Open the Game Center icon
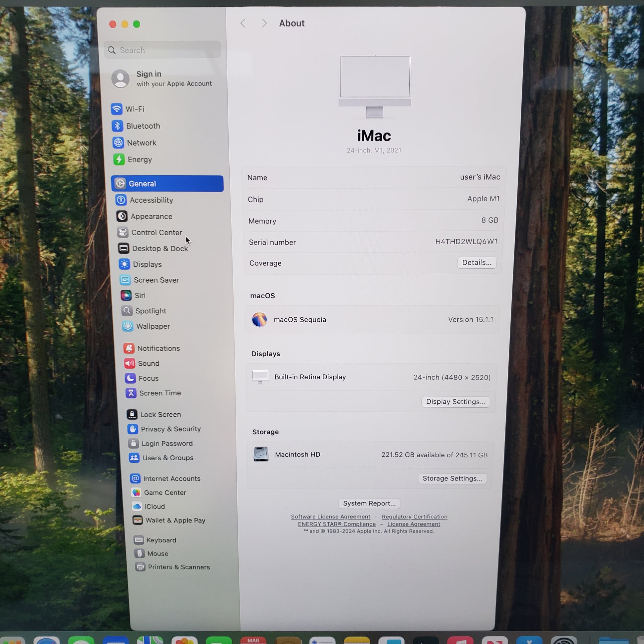Image resolution: width=644 pixels, height=644 pixels. click(x=136, y=493)
